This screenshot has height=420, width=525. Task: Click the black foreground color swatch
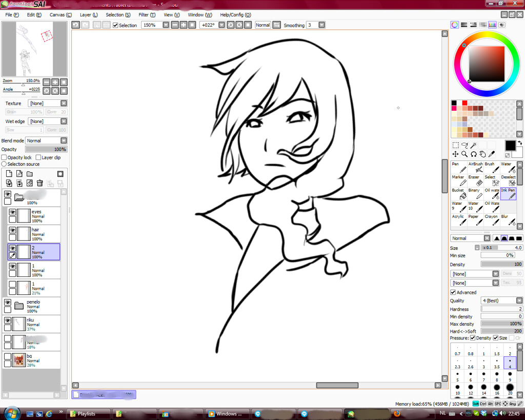[x=510, y=146]
